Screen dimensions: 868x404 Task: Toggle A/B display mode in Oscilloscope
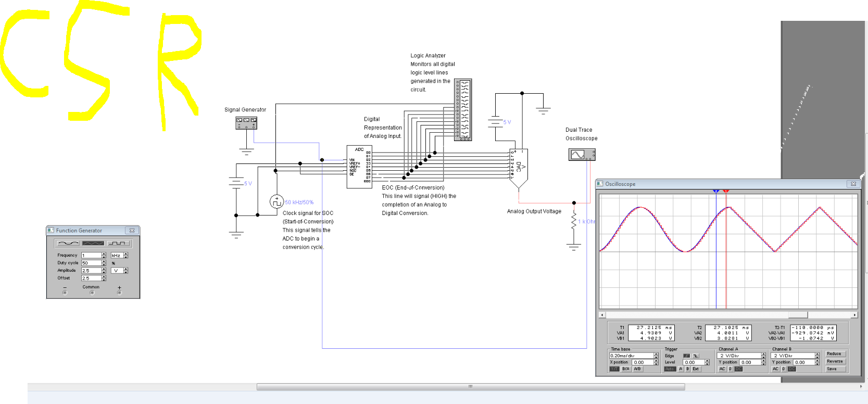[637, 369]
